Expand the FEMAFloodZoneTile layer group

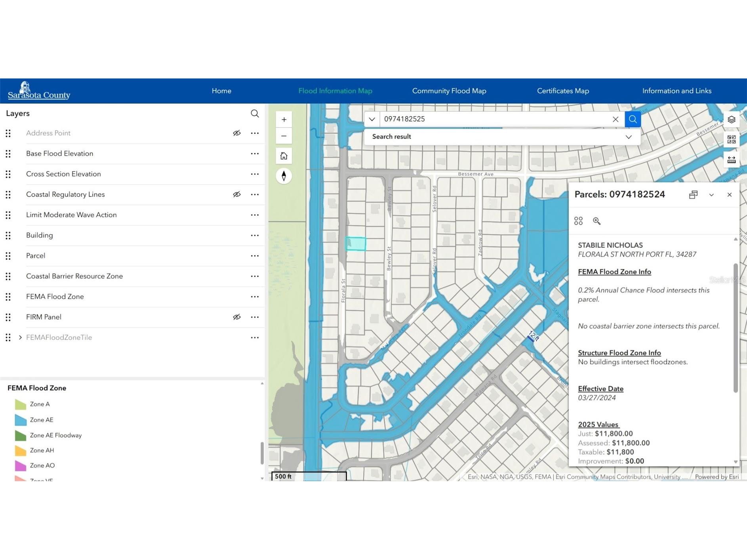[x=20, y=337]
